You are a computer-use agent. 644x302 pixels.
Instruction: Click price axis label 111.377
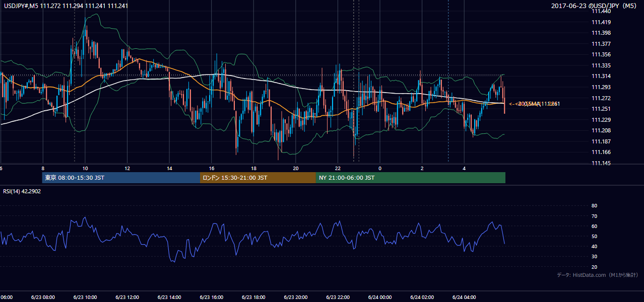click(x=601, y=44)
